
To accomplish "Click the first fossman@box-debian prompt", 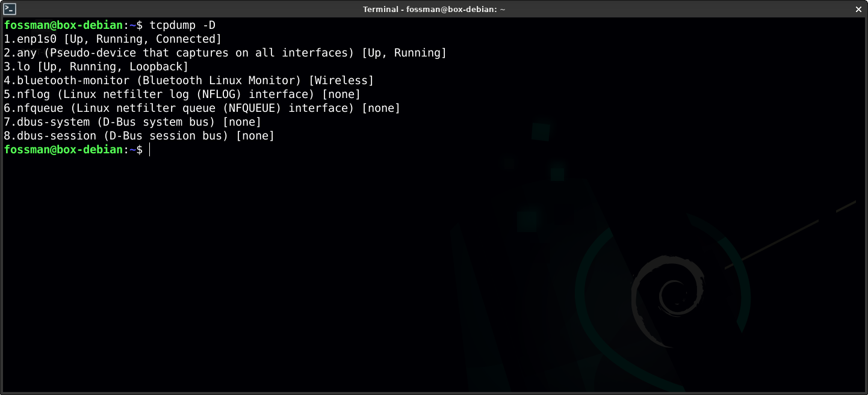I will coord(66,25).
